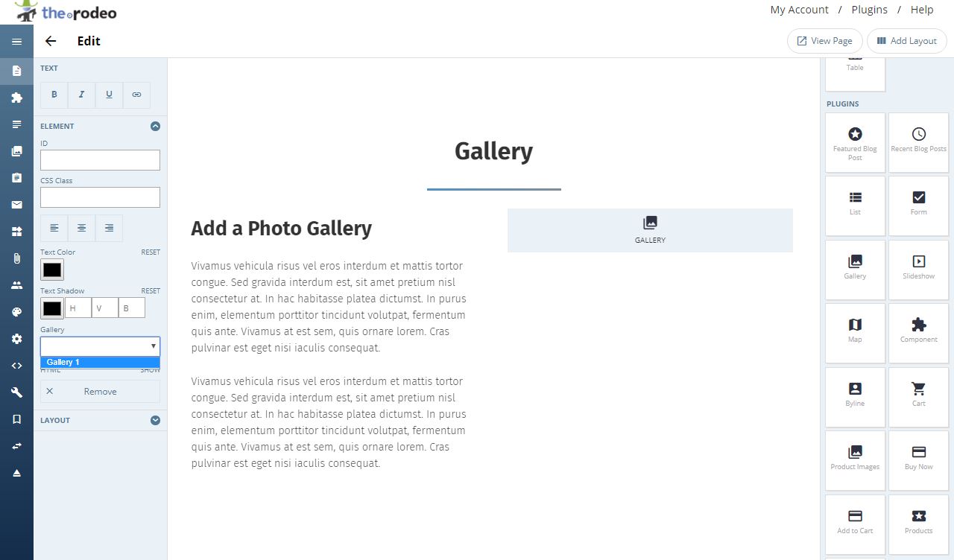
Task: Toggle bold text formatting
Action: point(54,95)
